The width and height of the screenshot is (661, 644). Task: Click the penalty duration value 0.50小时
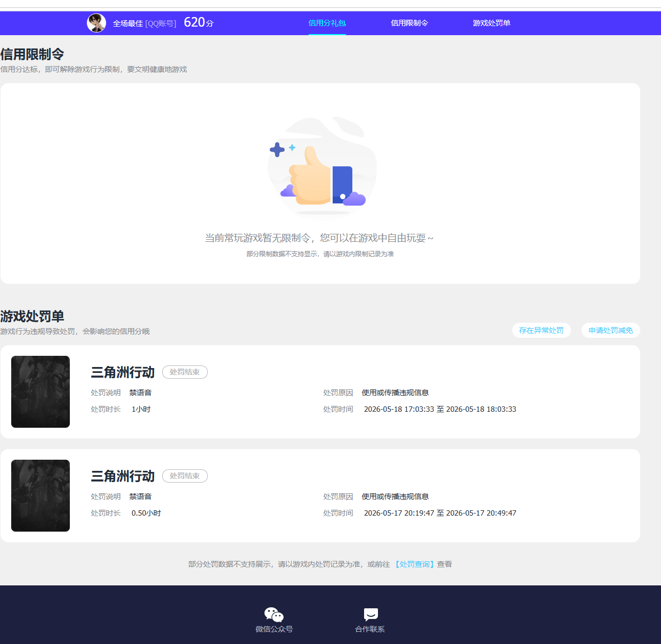pyautogui.click(x=146, y=513)
